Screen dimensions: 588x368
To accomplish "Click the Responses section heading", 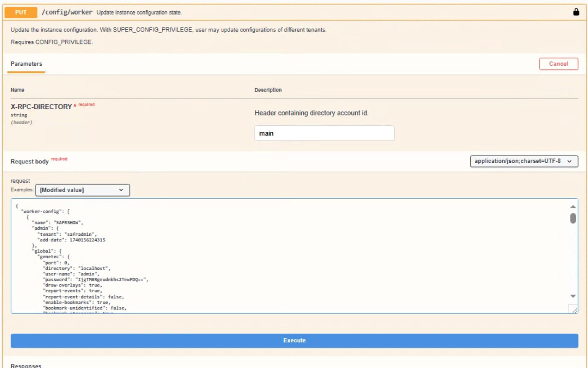I will pos(26,366).
